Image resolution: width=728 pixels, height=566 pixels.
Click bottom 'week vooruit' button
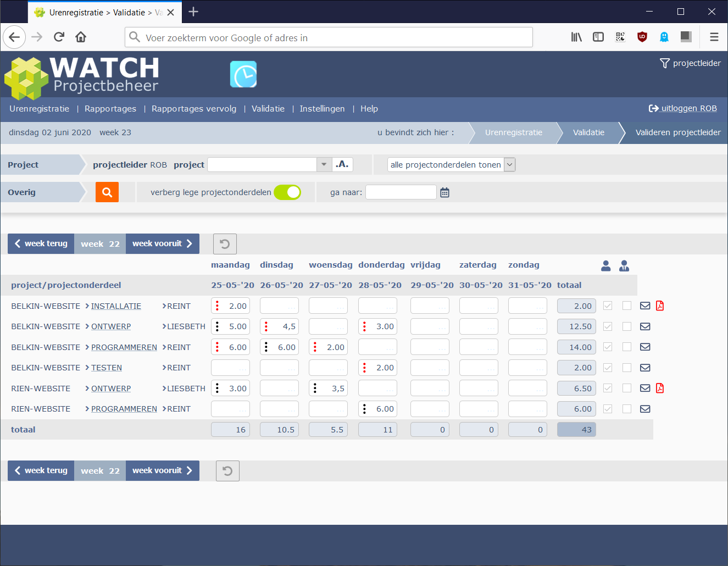click(163, 471)
